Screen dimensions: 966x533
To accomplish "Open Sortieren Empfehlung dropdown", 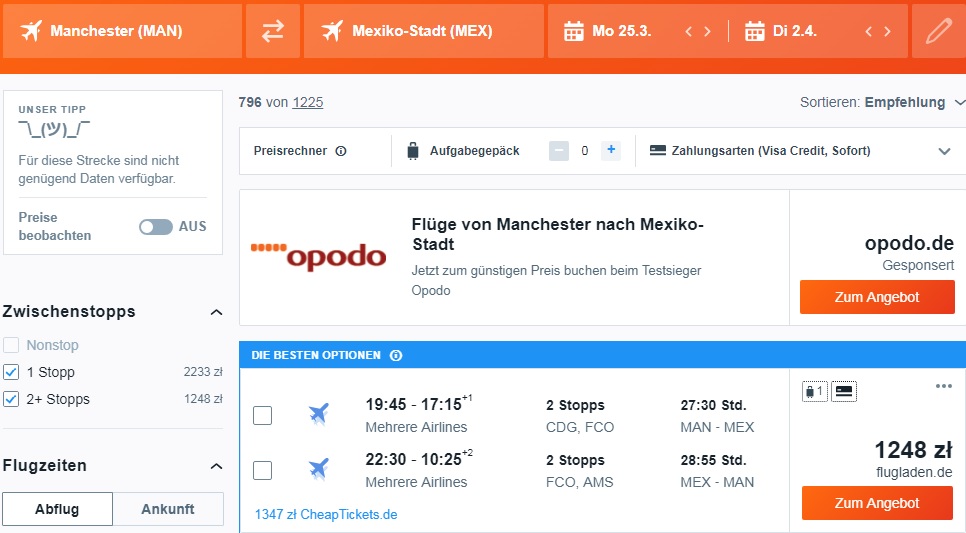I will point(882,102).
